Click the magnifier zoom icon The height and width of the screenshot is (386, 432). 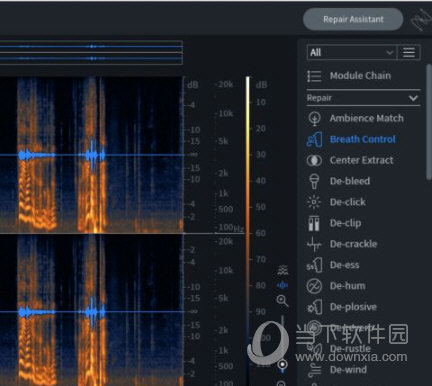(283, 301)
